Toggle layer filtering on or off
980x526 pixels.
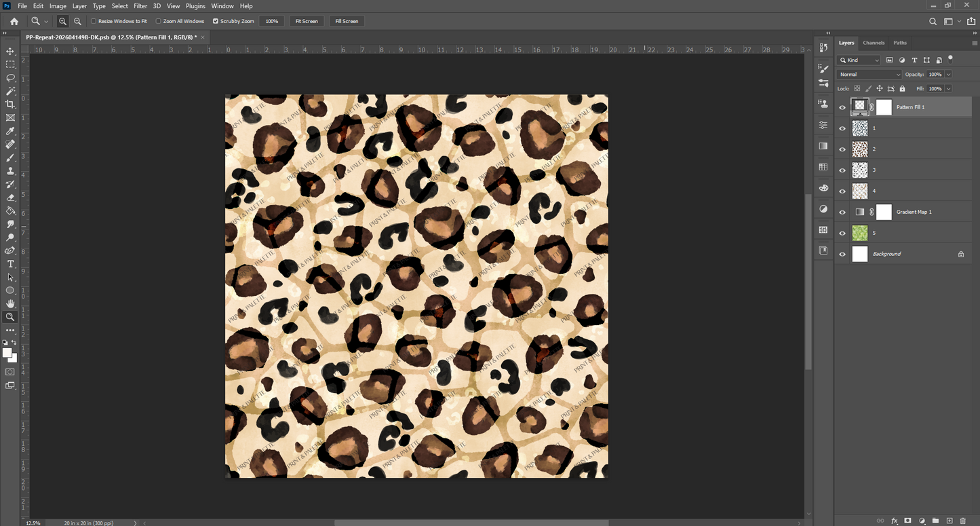click(x=951, y=58)
